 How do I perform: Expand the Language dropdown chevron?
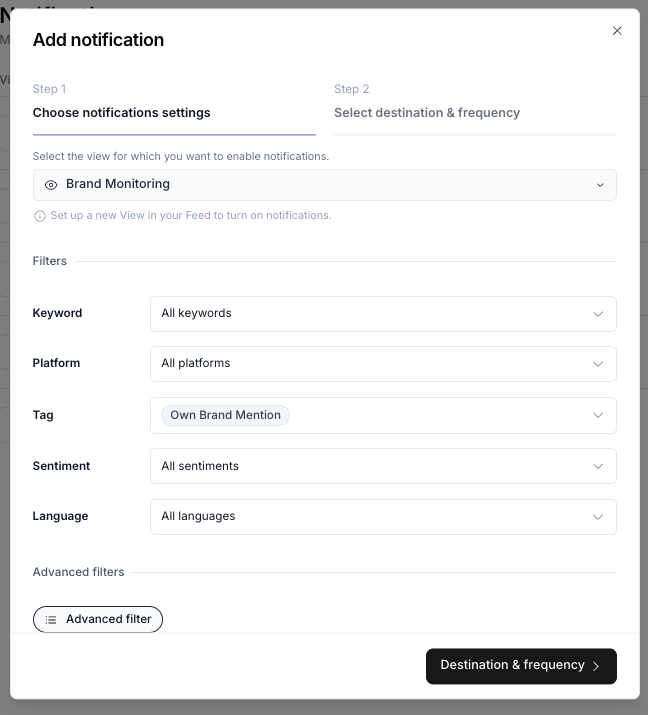598,517
